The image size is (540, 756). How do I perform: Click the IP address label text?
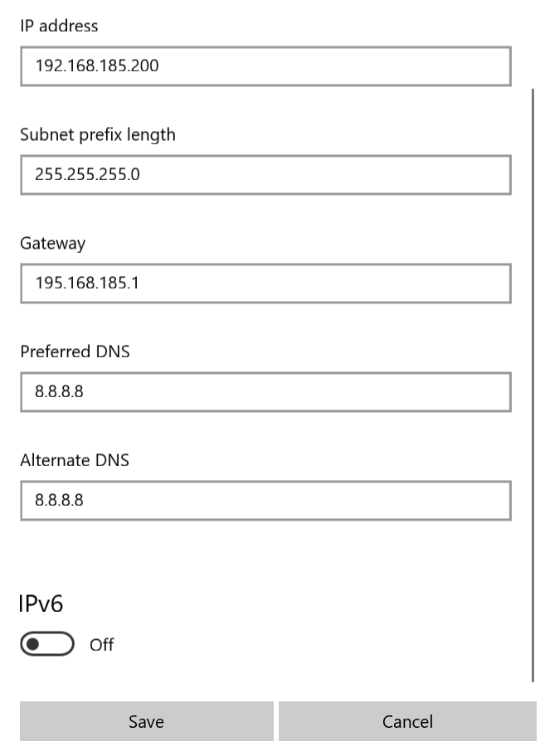tap(58, 26)
